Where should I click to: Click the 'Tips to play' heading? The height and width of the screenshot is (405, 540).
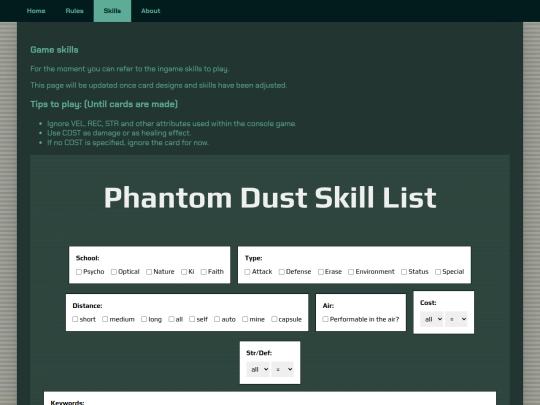click(104, 104)
